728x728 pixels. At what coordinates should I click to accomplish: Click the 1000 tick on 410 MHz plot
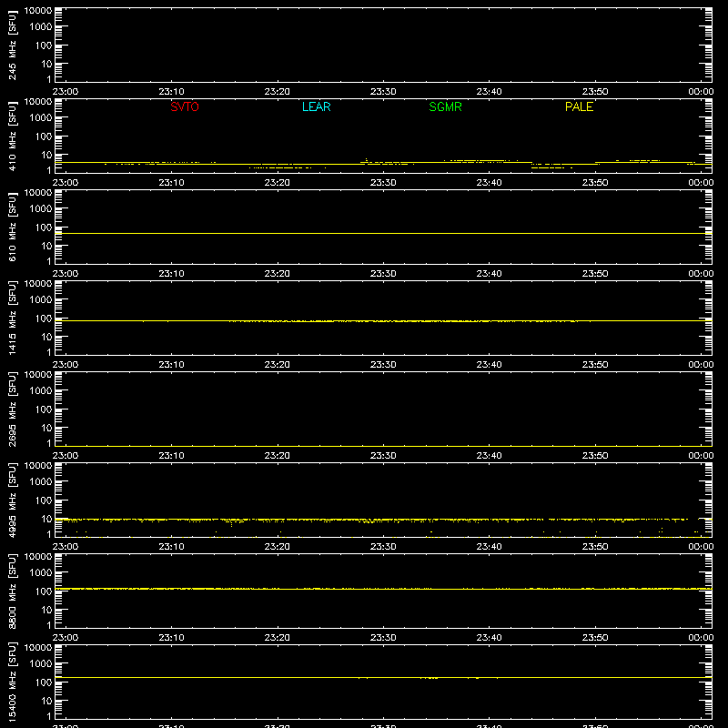coord(41,118)
